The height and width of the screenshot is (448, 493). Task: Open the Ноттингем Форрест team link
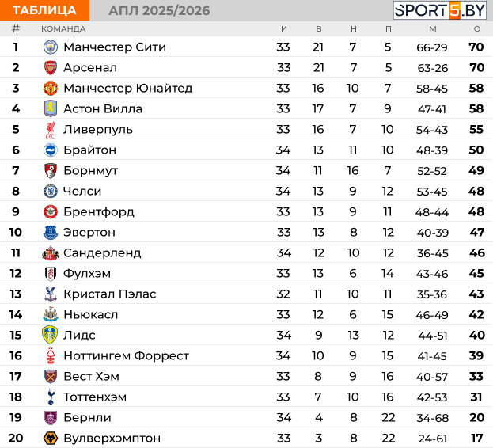coord(126,355)
